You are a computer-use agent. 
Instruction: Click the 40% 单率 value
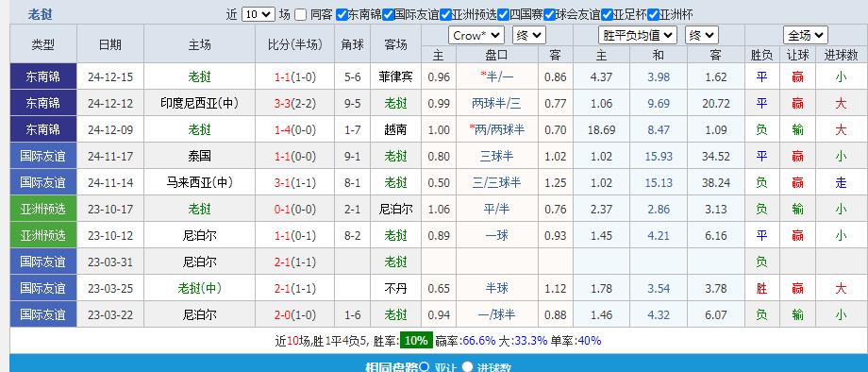coord(589,341)
